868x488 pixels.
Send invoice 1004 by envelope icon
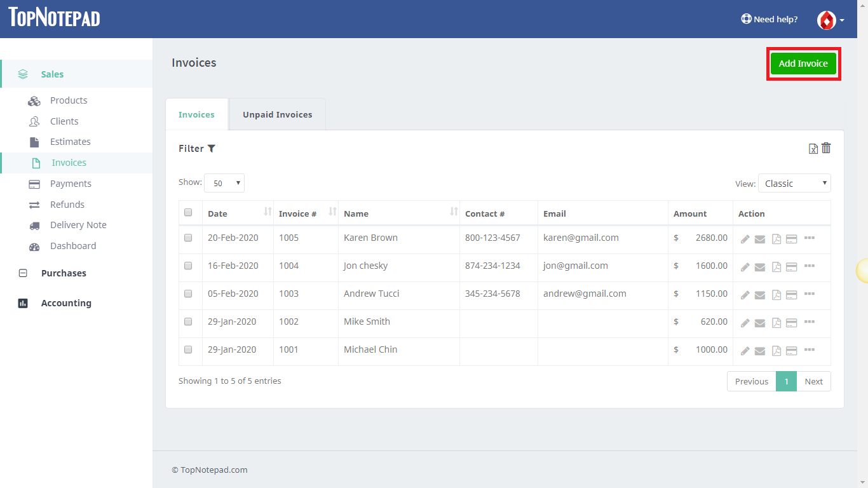point(760,268)
